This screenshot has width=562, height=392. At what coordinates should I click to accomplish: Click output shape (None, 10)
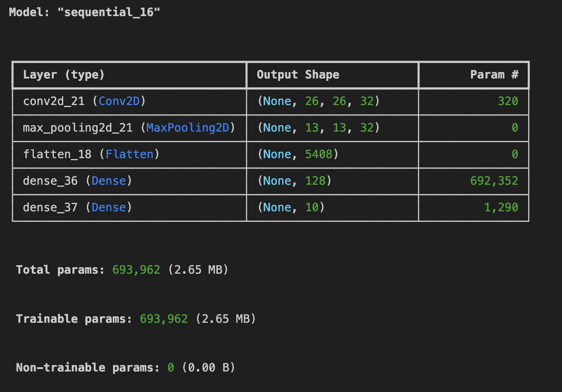pos(291,207)
